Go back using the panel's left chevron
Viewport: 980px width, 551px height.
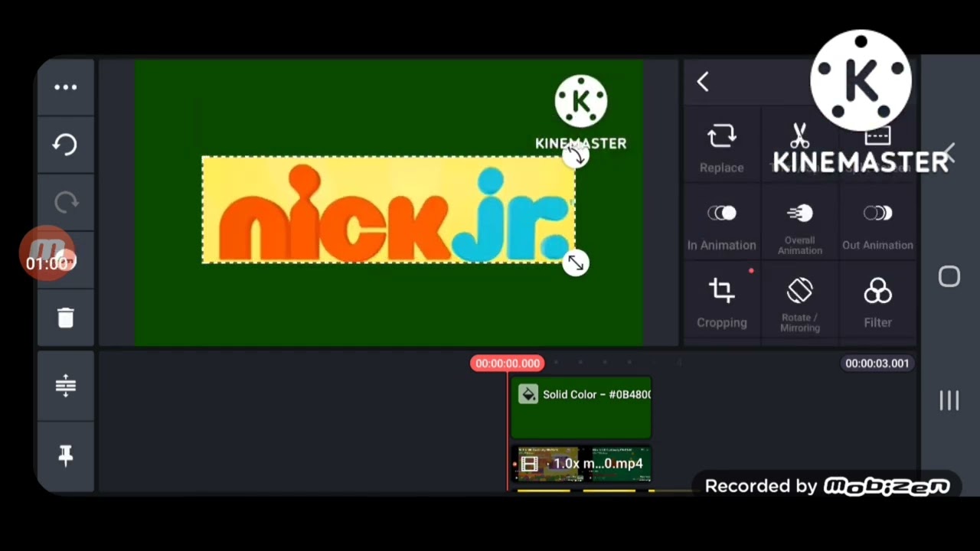703,82
